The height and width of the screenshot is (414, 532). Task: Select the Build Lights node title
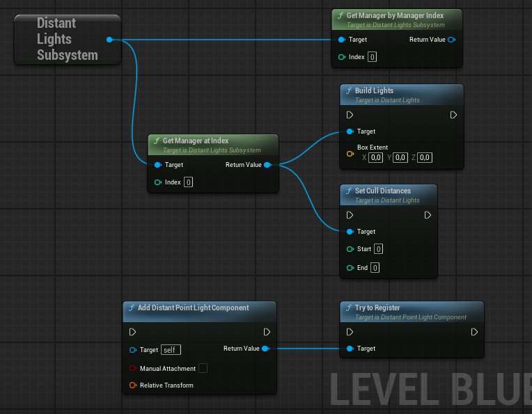374,91
